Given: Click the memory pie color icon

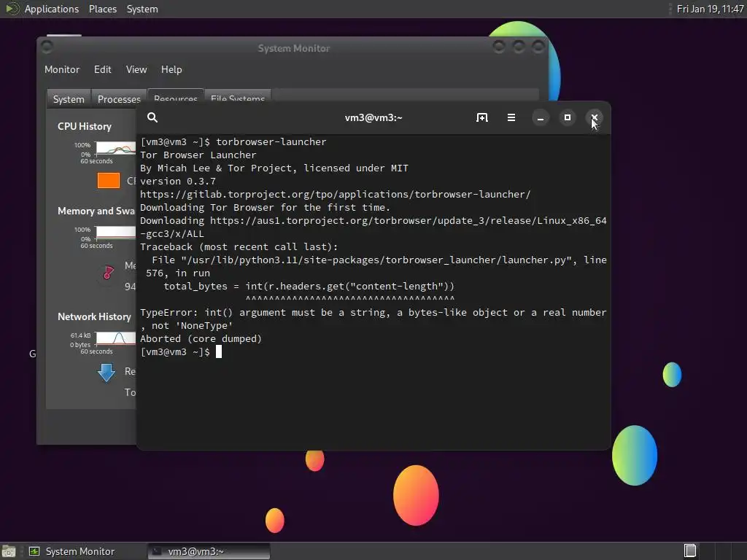Looking at the screenshot, I should pos(109,272).
